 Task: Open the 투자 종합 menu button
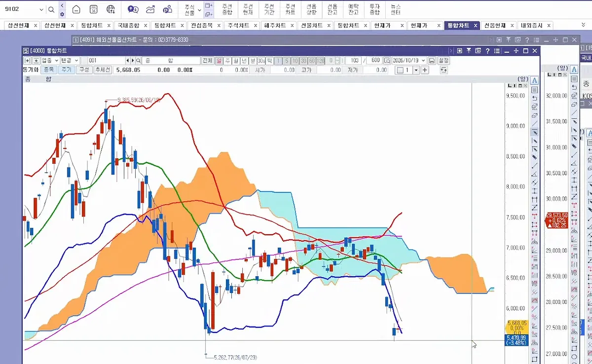375,9
